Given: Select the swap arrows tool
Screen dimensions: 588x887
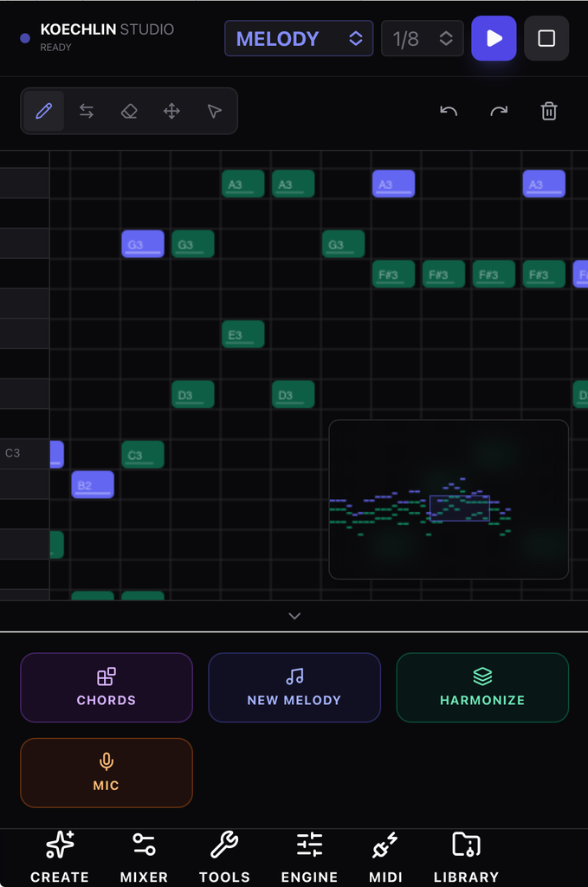Looking at the screenshot, I should 87,111.
